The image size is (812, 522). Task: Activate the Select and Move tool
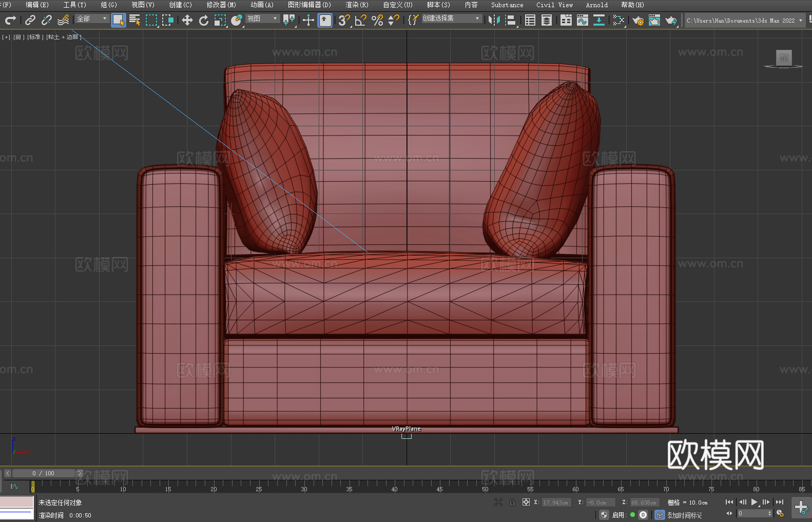[187, 20]
